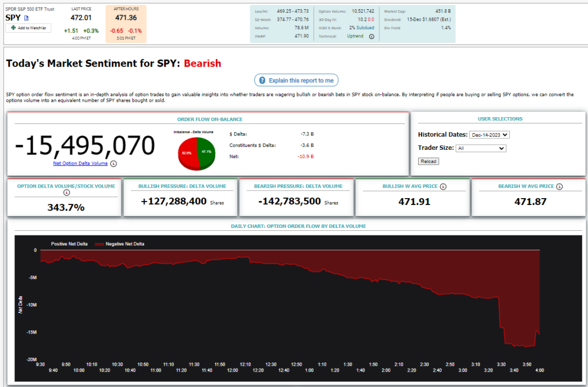The image size is (588, 387).
Task: Click the 4:00 time label on chart axis
Action: coord(540,370)
